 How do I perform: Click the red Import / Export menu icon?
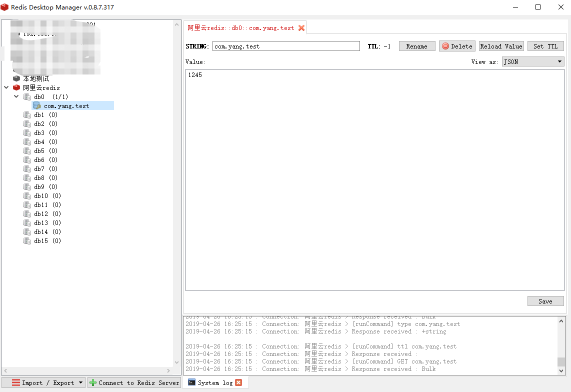click(x=16, y=382)
